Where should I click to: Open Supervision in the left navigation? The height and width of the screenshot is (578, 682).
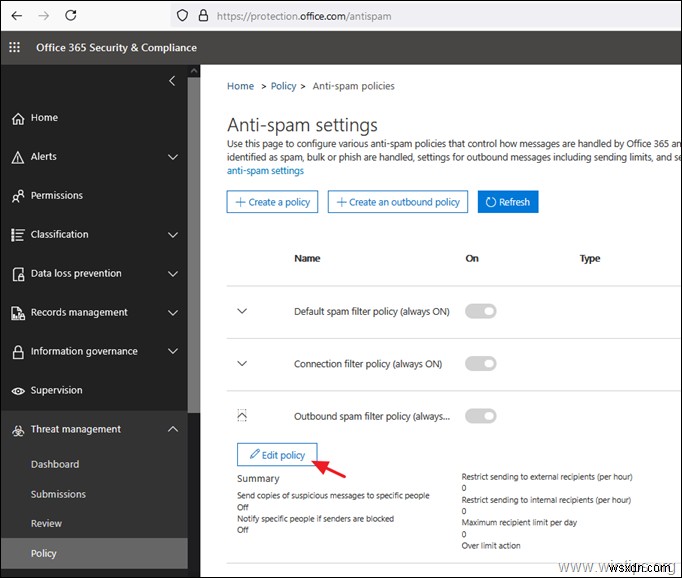pyautogui.click(x=56, y=390)
